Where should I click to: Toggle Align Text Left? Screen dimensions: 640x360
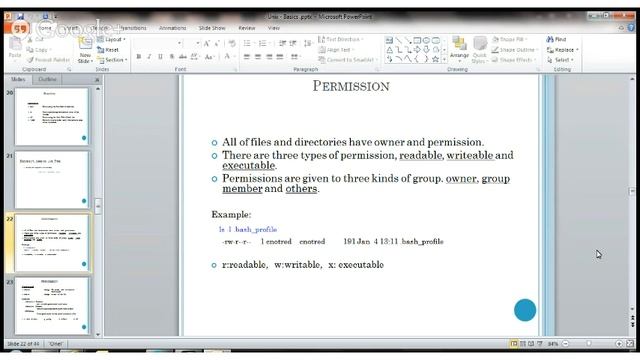(x=247, y=57)
